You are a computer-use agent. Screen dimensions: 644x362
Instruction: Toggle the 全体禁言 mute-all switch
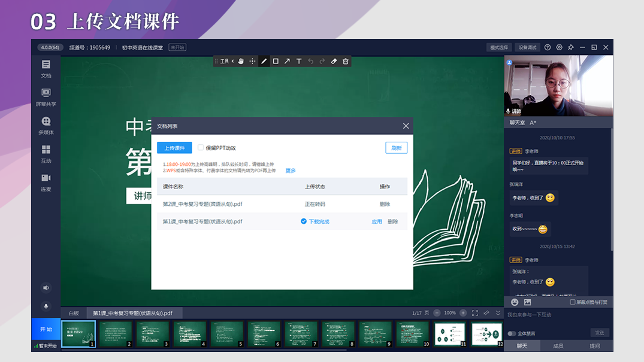(x=512, y=333)
